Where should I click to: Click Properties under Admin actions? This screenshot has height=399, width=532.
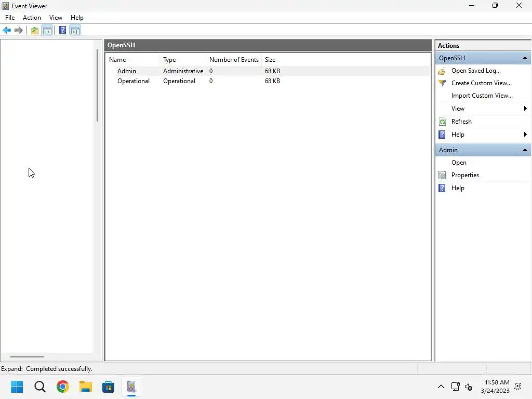[x=465, y=175]
